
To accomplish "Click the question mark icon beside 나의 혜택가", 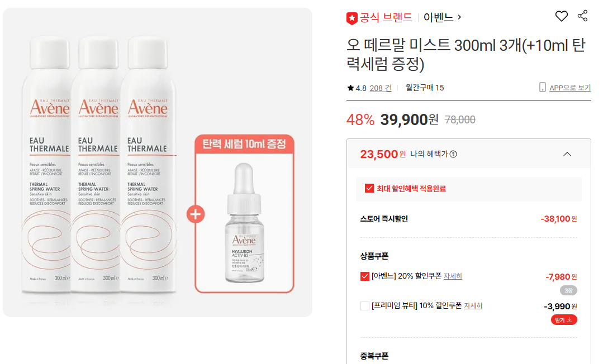I will [453, 154].
